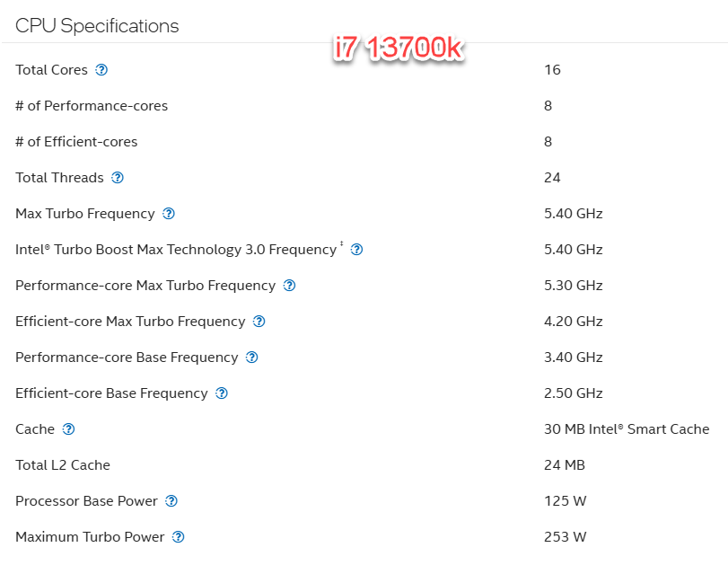The width and height of the screenshot is (728, 565).
Task: Click the CPU Specifications heading
Action: pyautogui.click(x=97, y=26)
